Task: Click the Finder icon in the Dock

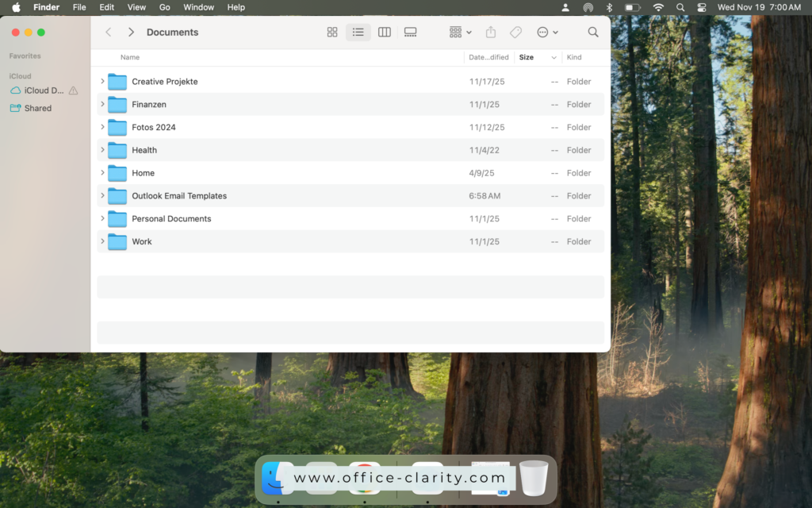Action: [x=278, y=478]
